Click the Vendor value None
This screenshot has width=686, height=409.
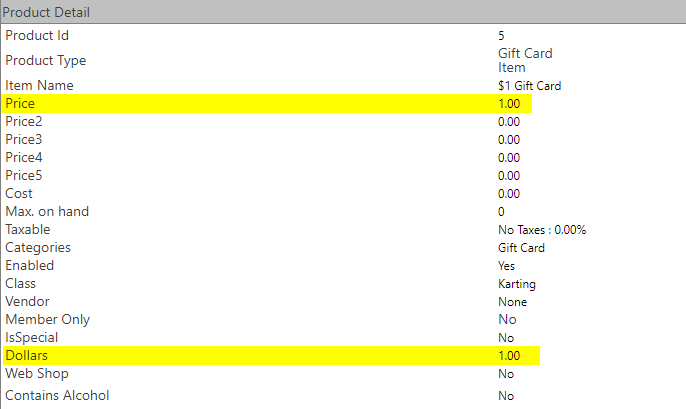click(x=512, y=302)
